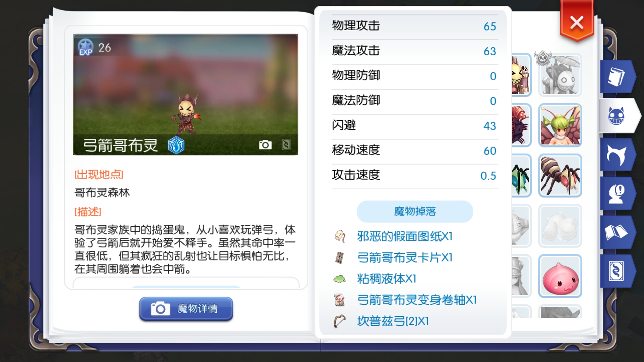Tap the evil mask blueprint item icon
644x362 pixels.
(x=340, y=237)
